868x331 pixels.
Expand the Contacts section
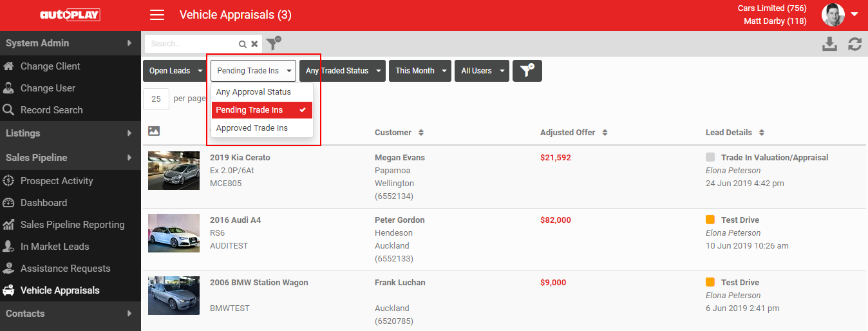[x=70, y=314]
